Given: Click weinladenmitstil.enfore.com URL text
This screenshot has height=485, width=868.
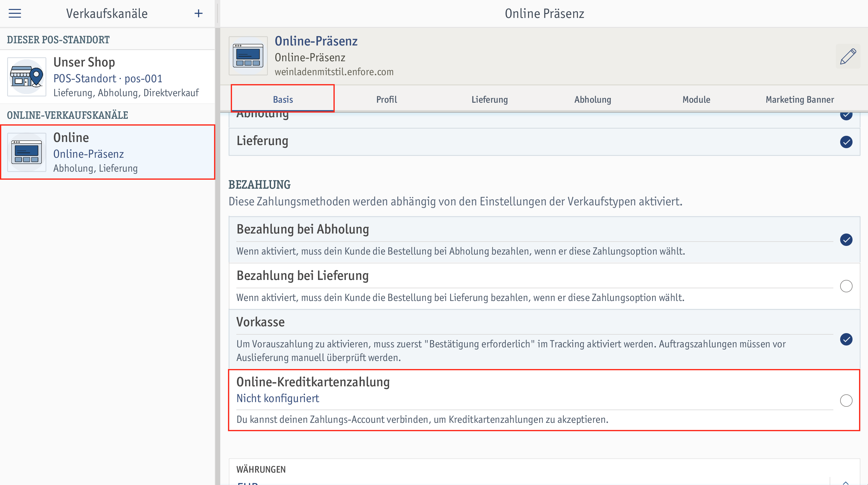Looking at the screenshot, I should (334, 72).
